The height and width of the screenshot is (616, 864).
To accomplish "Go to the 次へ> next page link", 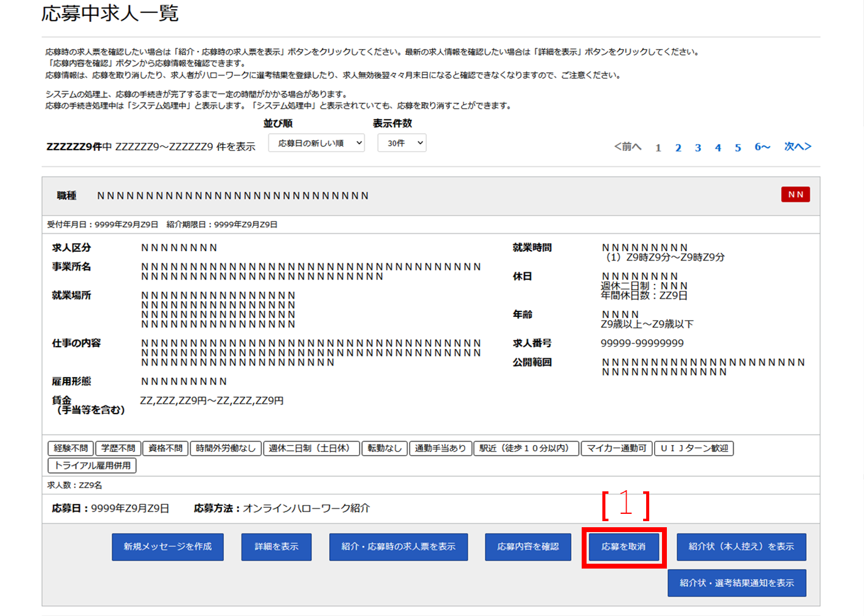I will point(798,147).
